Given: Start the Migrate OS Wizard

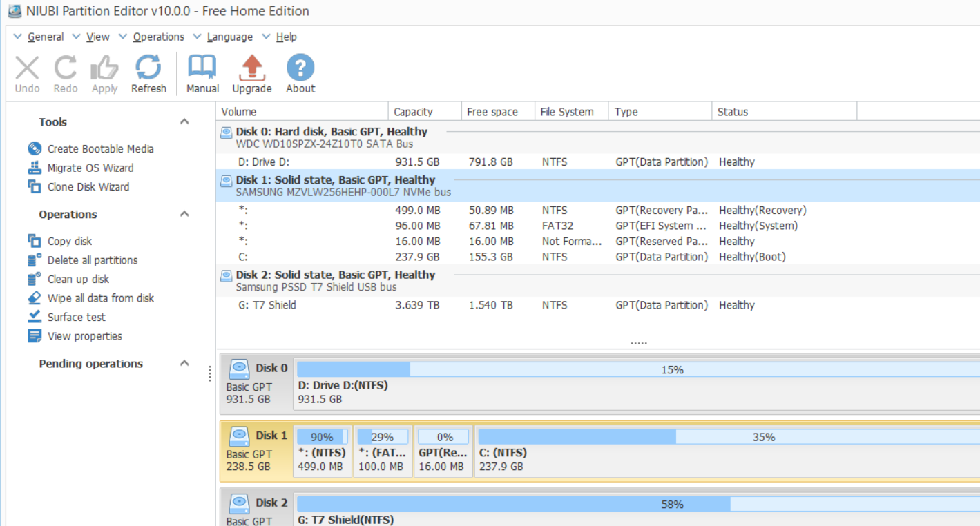Looking at the screenshot, I should [90, 168].
